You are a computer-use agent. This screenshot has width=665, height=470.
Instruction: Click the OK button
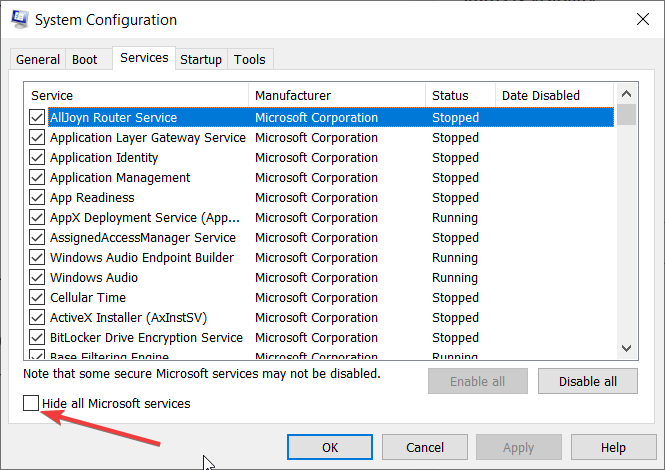click(x=330, y=447)
